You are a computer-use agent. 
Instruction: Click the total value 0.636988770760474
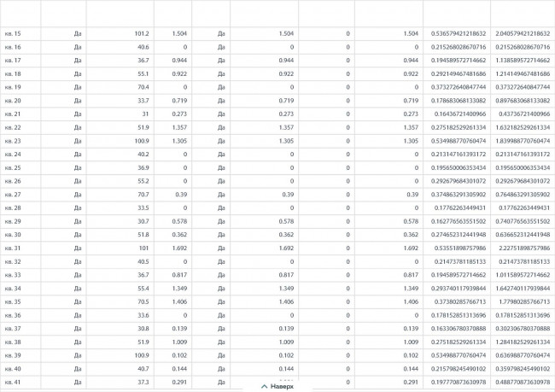523,355
